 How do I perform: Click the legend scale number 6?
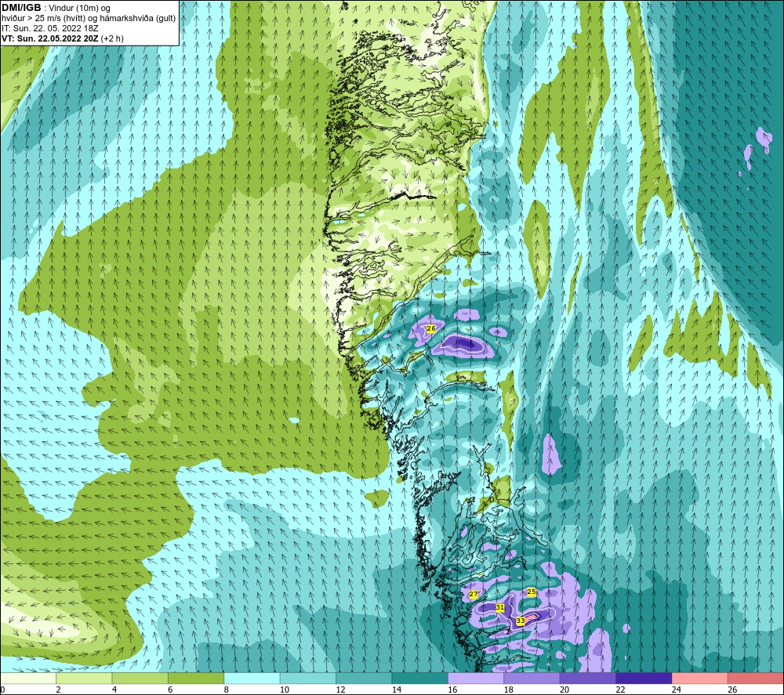[x=170, y=690]
